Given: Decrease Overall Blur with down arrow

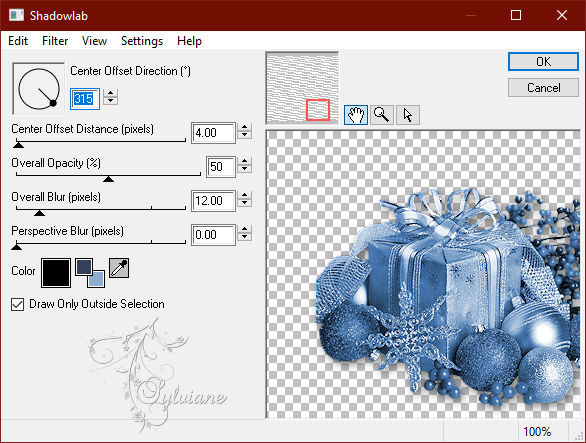Looking at the screenshot, I should pyautogui.click(x=244, y=203).
